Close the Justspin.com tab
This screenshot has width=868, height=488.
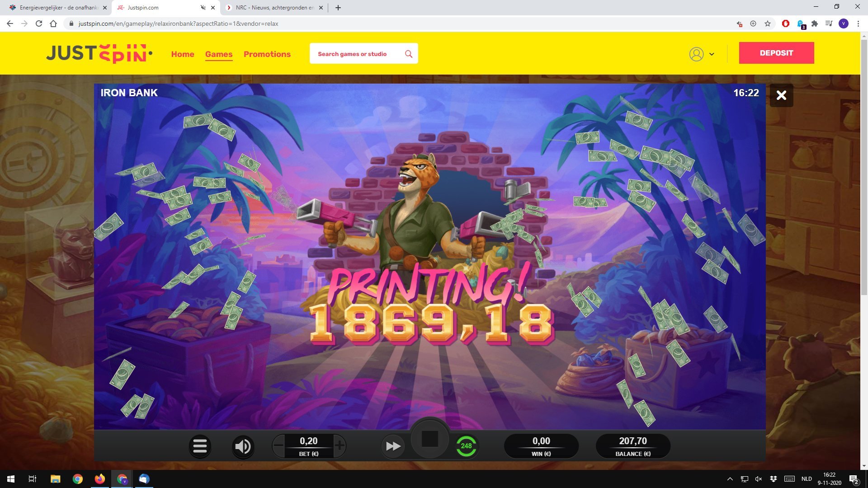(x=213, y=8)
